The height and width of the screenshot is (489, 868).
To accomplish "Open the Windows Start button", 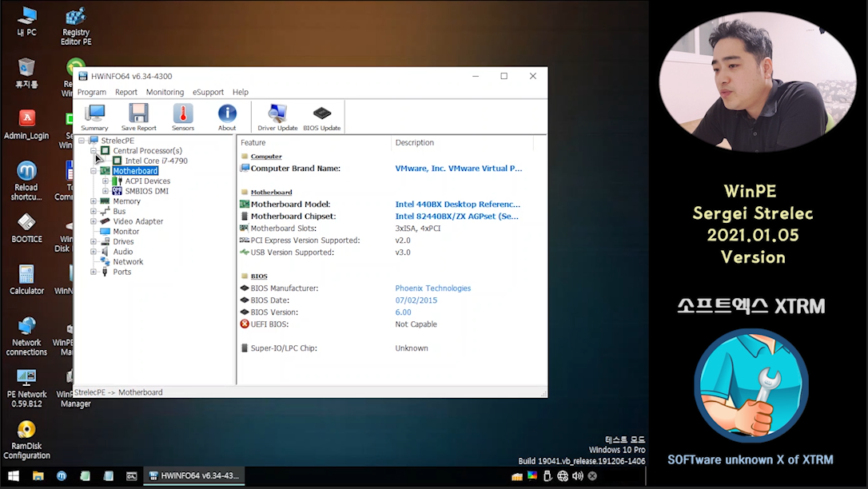I will tap(14, 475).
